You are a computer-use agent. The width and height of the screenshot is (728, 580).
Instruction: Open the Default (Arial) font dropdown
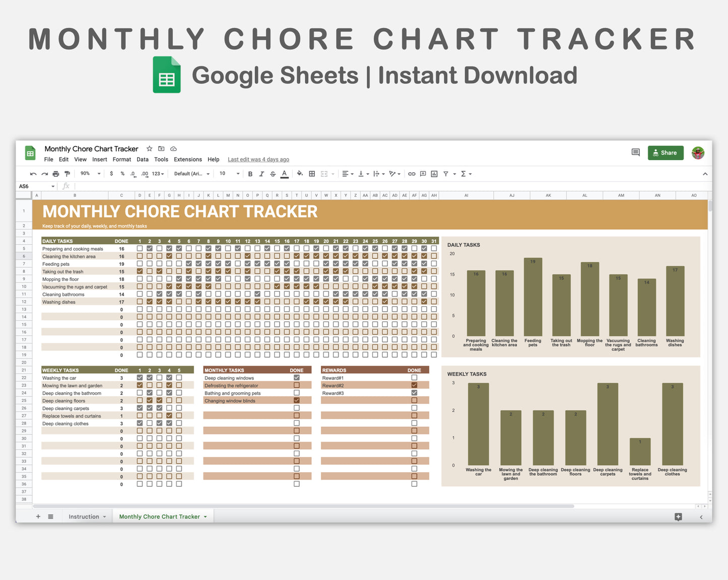tap(191, 174)
